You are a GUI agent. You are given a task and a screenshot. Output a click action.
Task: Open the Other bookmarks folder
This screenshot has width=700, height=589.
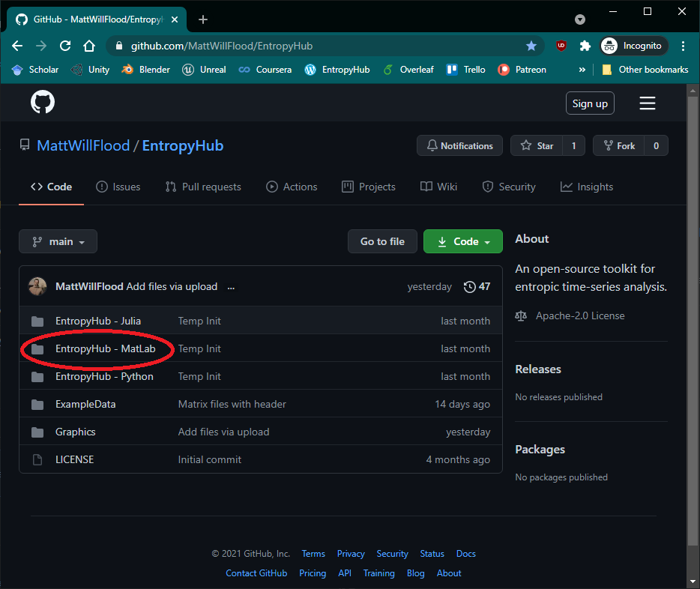[x=645, y=70]
